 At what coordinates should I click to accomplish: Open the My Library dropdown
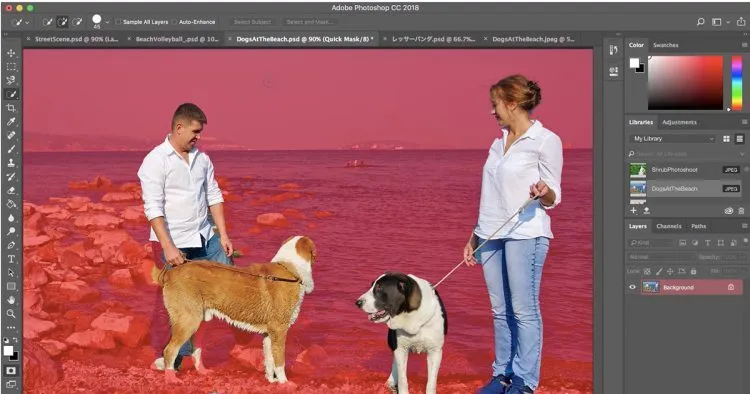[x=672, y=139]
